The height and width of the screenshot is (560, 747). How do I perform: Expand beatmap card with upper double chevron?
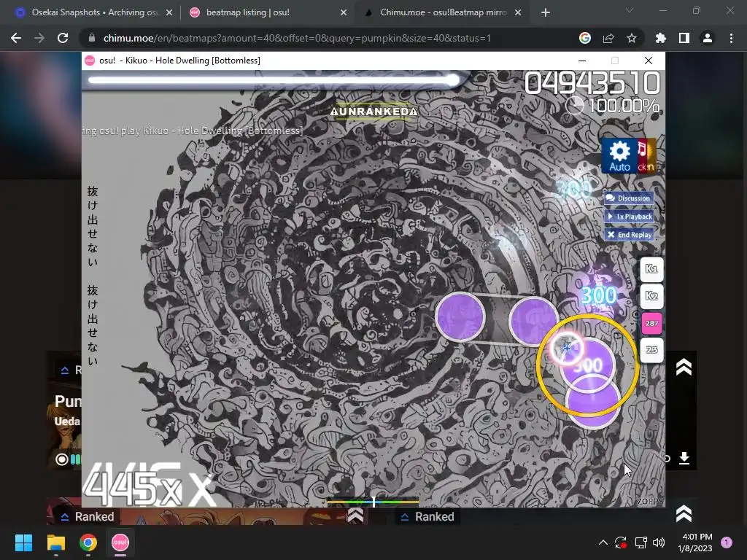684,367
